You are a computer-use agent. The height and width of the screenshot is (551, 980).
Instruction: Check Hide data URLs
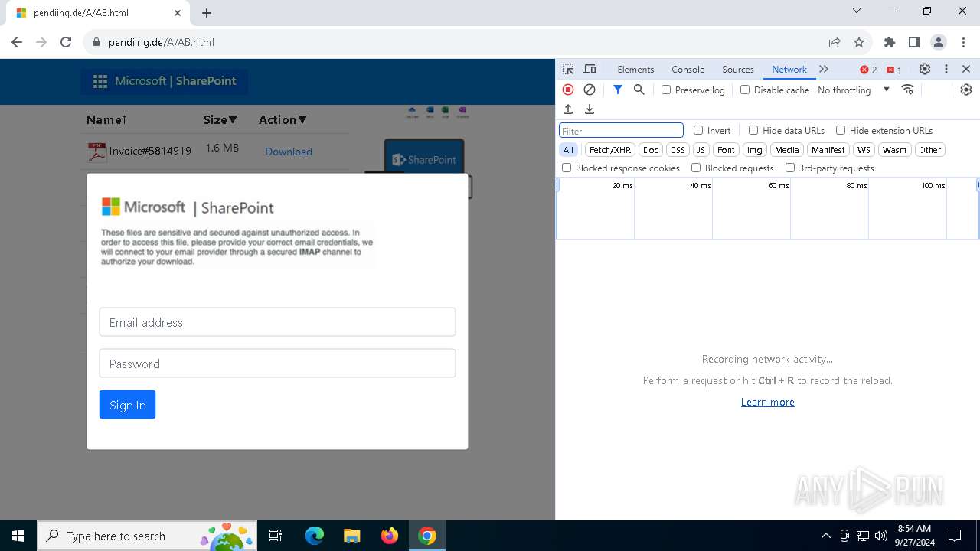[753, 130]
